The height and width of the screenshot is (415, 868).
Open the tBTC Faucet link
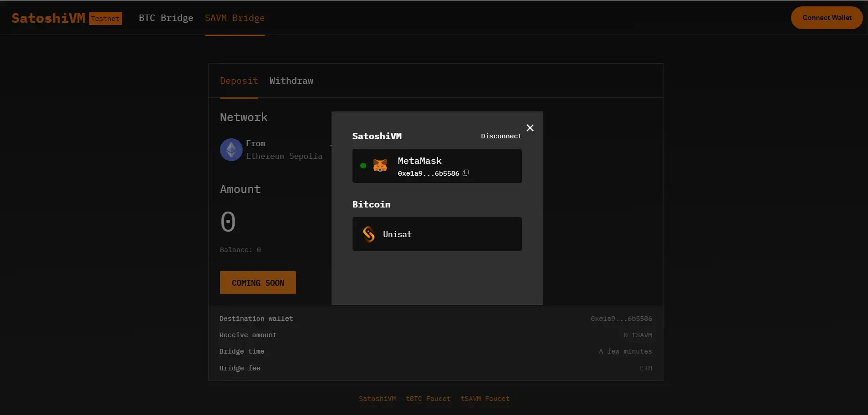428,399
